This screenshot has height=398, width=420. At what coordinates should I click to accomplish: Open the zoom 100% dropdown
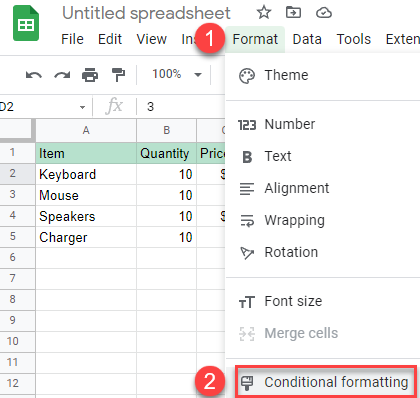point(177,74)
